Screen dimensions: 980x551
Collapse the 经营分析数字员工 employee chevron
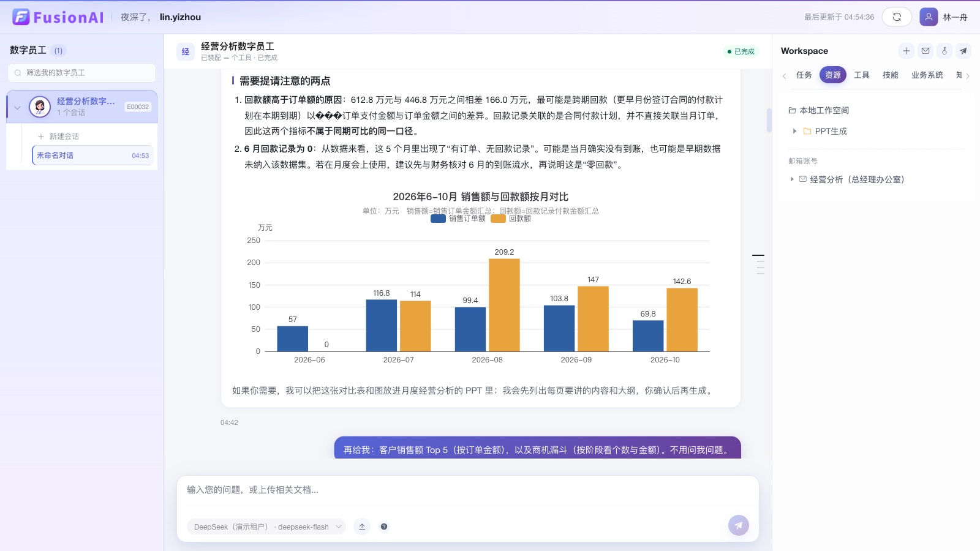17,108
